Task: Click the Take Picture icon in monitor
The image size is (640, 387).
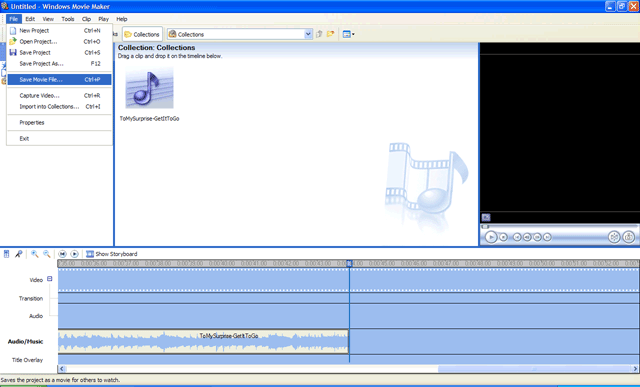Action: [x=629, y=237]
